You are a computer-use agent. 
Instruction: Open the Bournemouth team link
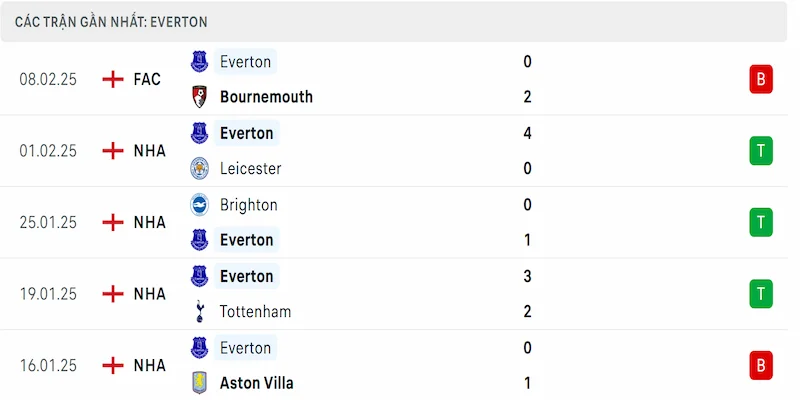(x=266, y=97)
